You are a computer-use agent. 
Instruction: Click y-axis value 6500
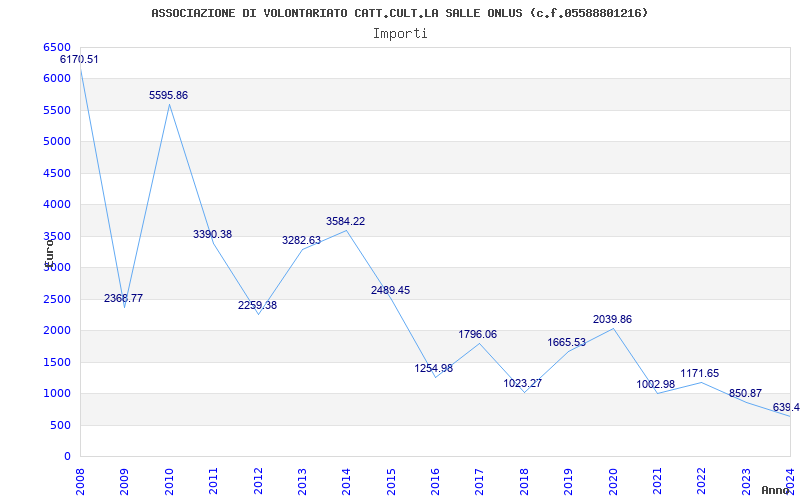click(57, 47)
